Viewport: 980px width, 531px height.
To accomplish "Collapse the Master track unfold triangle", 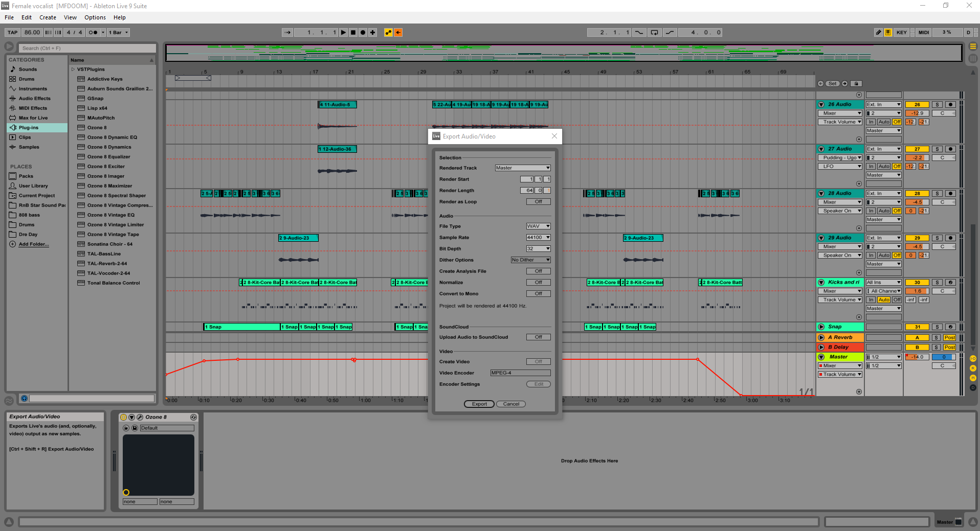I will click(x=821, y=357).
